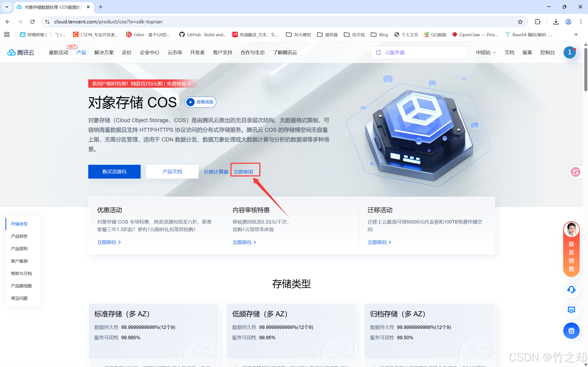
Task: Open the QQ邮箱 bookmark
Action: click(x=435, y=35)
